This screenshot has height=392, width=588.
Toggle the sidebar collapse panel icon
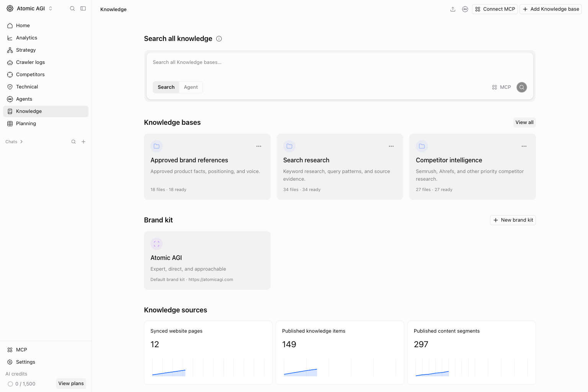83,8
